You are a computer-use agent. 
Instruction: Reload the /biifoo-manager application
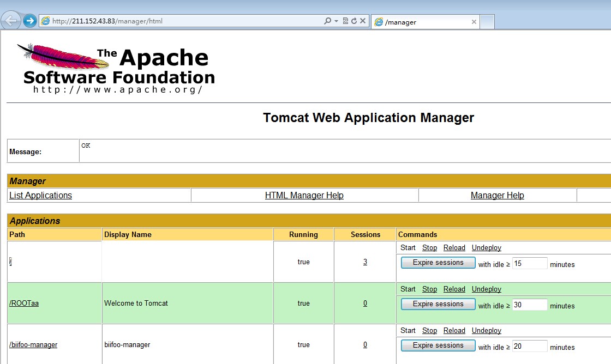pos(454,330)
